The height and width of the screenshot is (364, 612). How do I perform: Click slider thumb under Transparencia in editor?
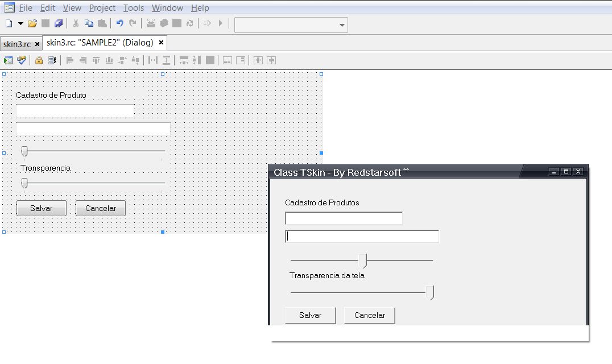point(24,183)
